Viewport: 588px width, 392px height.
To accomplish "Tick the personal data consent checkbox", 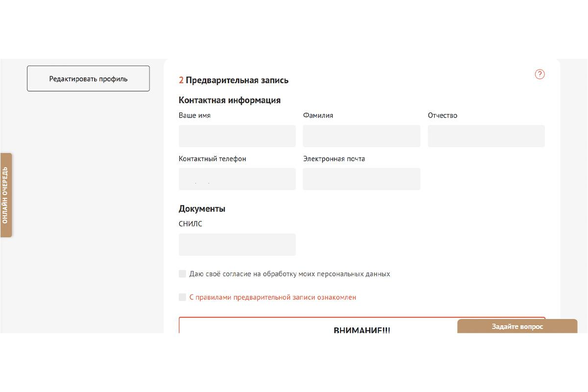I will coord(182,274).
